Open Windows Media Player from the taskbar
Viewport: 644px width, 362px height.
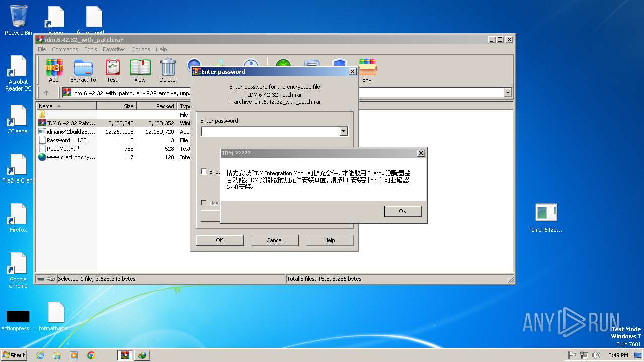[74, 355]
